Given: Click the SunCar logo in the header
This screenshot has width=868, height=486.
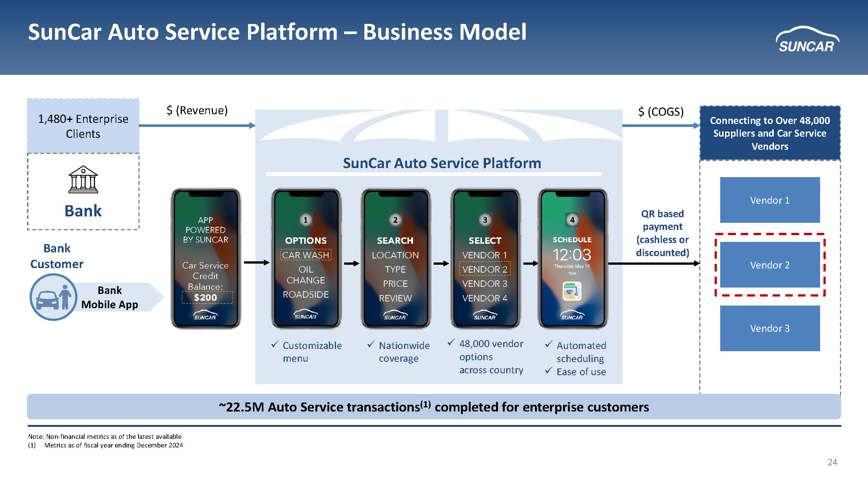Looking at the screenshot, I should [807, 40].
